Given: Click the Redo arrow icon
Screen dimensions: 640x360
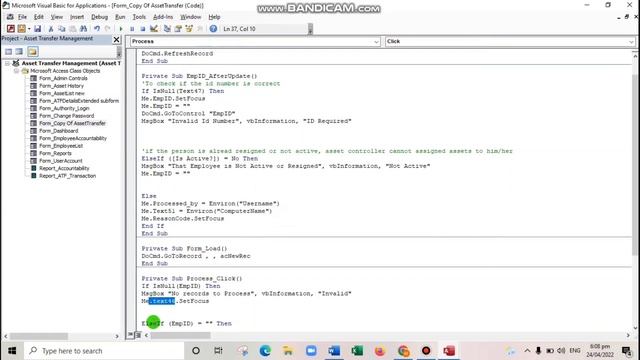Looking at the screenshot, I should (108, 29).
